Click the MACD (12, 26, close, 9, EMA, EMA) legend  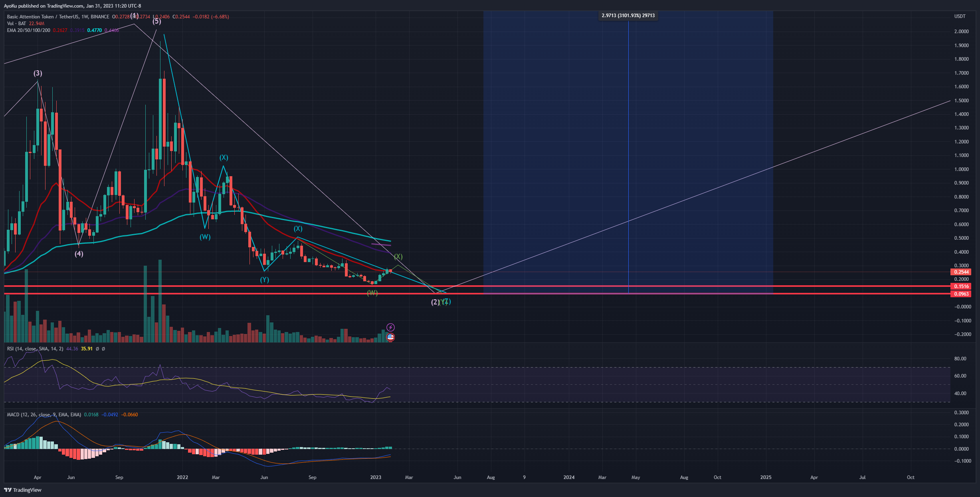44,415
